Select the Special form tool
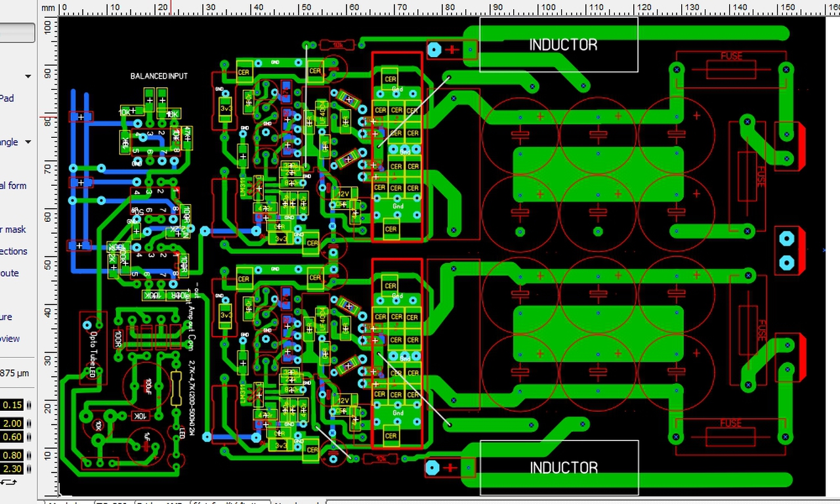 13,186
